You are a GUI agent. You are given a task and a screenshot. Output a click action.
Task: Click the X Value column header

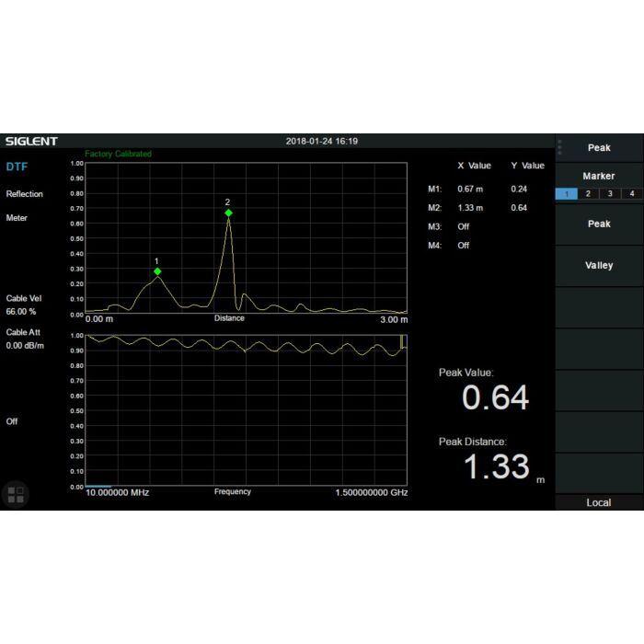475,166
